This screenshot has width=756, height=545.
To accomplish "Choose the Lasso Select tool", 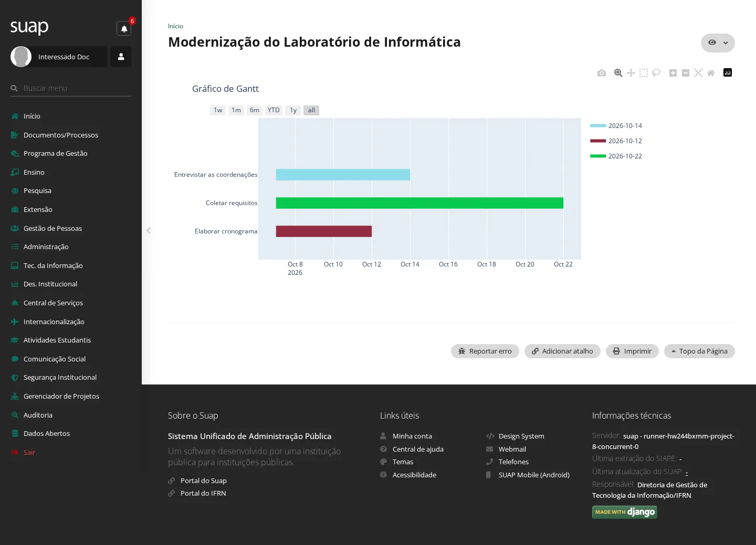I will click(x=656, y=73).
